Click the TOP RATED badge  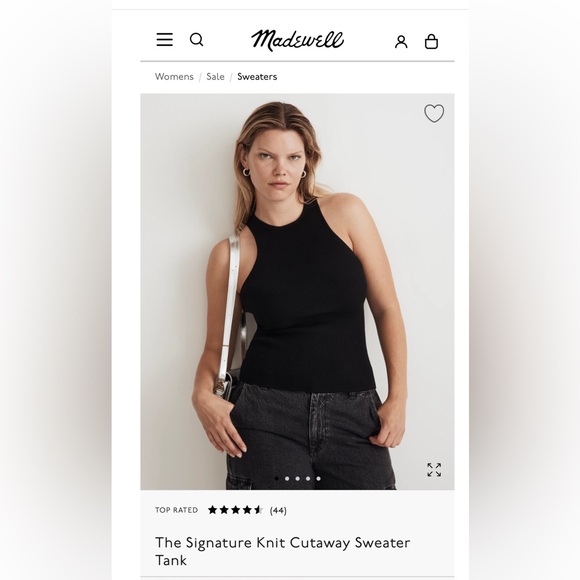point(176,510)
